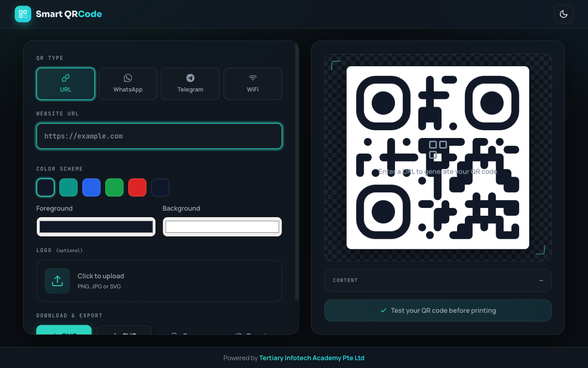588x368 pixels.
Task: Click the Smart QRCode title text
Action: point(69,14)
